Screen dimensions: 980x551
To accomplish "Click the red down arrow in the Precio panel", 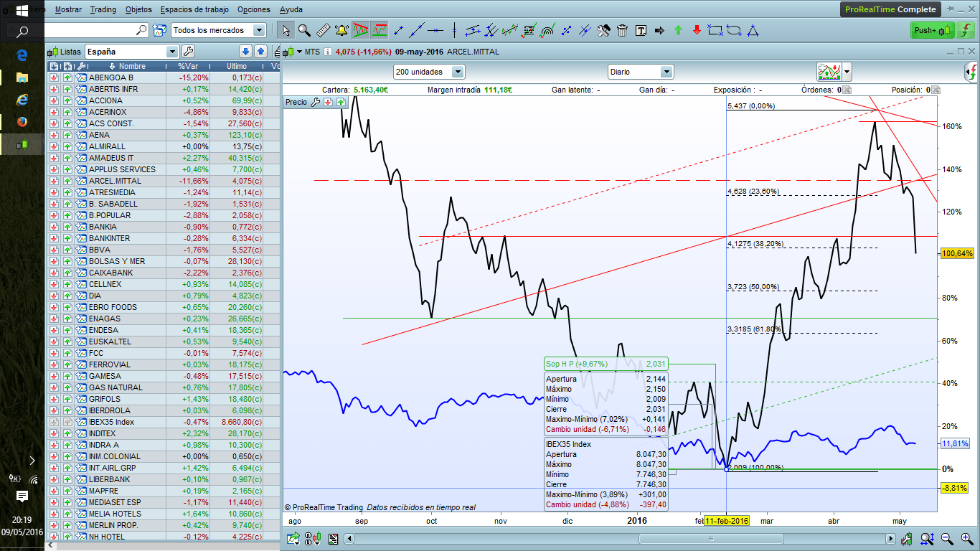I will [328, 102].
